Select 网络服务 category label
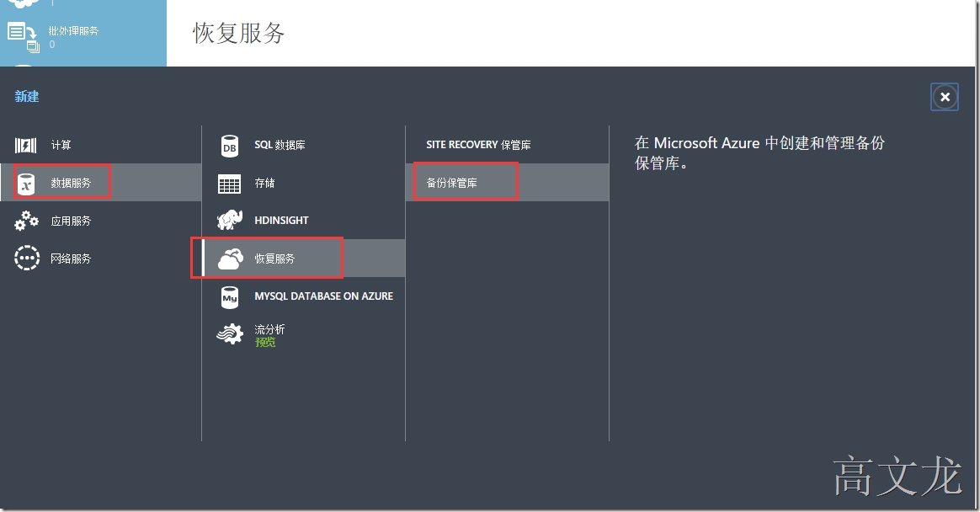 (71, 259)
